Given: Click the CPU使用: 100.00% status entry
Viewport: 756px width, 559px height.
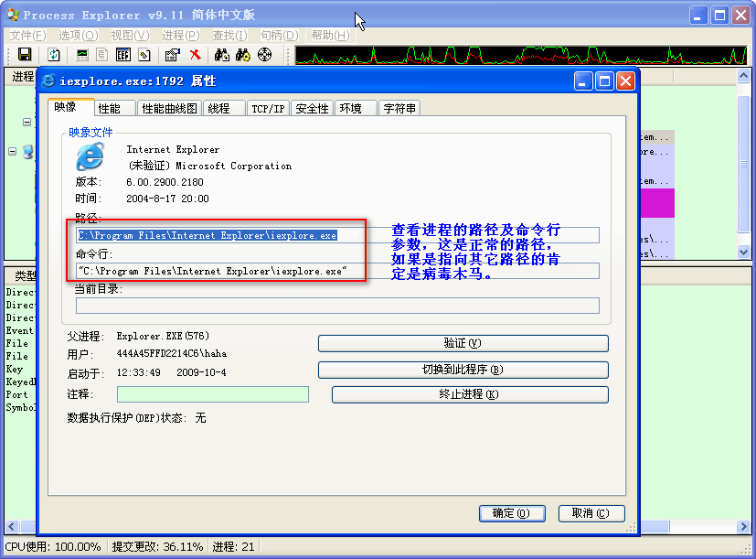Looking at the screenshot, I should (x=53, y=547).
